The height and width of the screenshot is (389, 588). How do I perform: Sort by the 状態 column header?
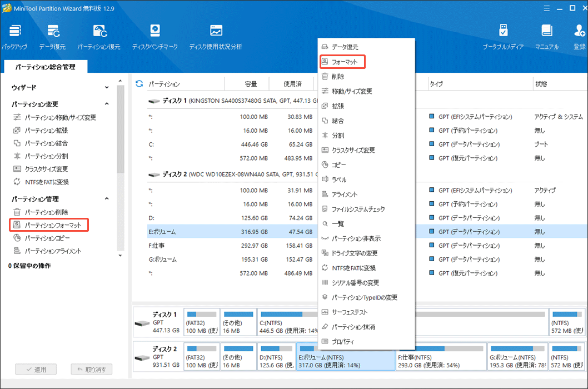click(560, 84)
